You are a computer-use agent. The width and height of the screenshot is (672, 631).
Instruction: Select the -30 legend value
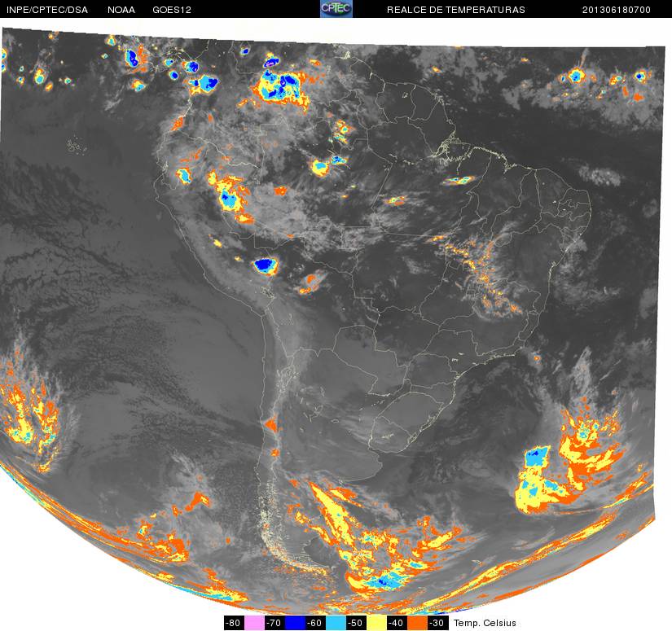click(x=438, y=623)
